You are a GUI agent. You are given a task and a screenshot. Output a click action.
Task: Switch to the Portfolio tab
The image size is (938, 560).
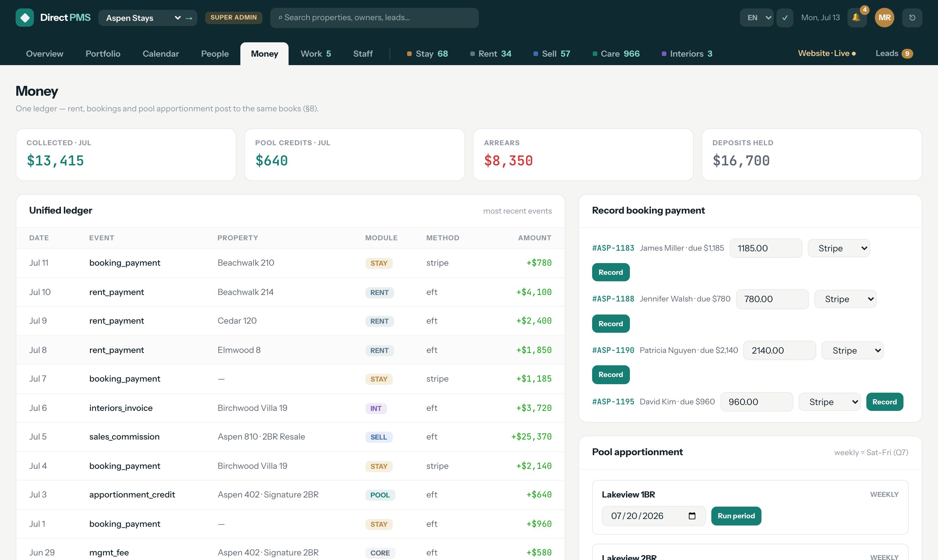tap(103, 54)
